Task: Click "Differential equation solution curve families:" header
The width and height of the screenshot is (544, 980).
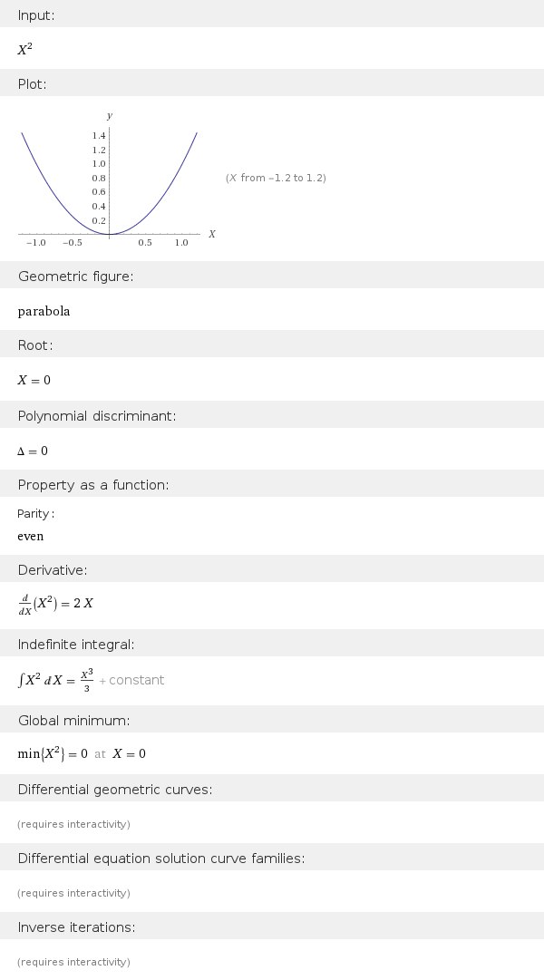Action: pyautogui.click(x=161, y=859)
